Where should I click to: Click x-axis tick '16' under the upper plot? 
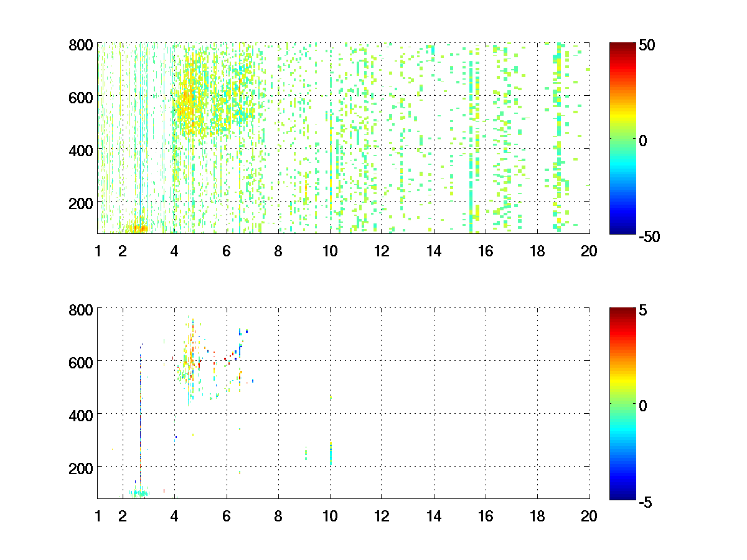click(486, 251)
